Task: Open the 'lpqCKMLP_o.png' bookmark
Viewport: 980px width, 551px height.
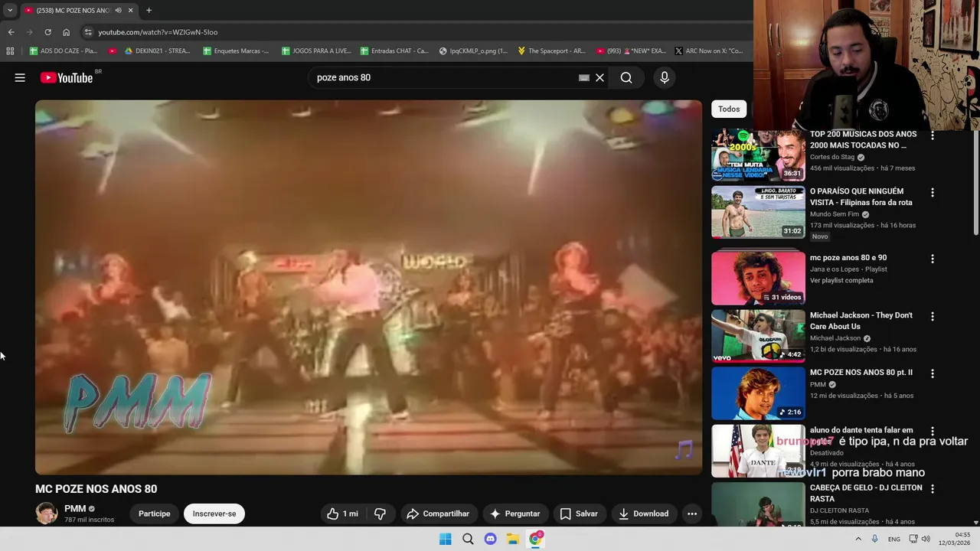Action: pos(473,51)
